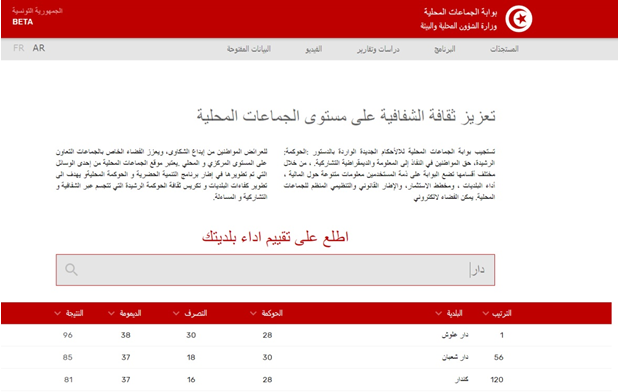Open الفيديو menu item
The height and width of the screenshot is (392, 618).
314,49
